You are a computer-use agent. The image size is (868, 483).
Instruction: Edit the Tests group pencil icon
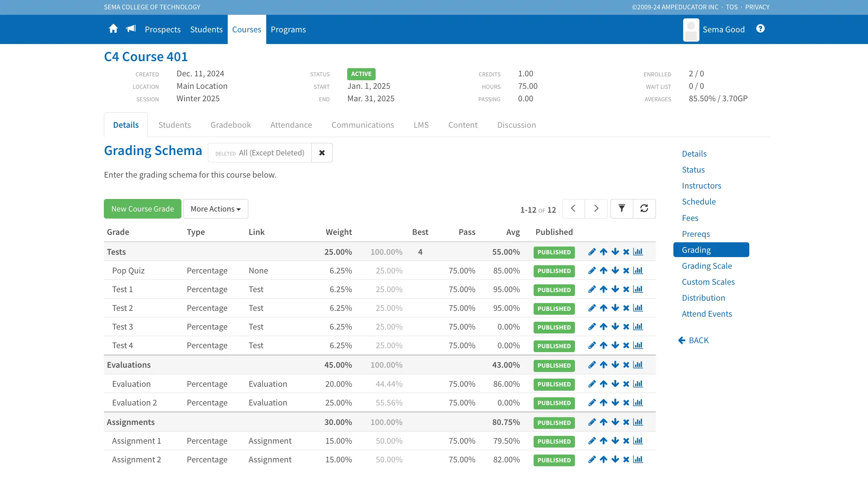pos(592,252)
